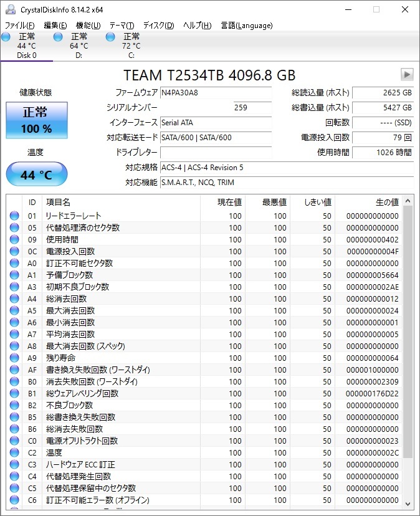
Task: Click the firmware field N4PA30A8
Action: pyautogui.click(x=216, y=93)
